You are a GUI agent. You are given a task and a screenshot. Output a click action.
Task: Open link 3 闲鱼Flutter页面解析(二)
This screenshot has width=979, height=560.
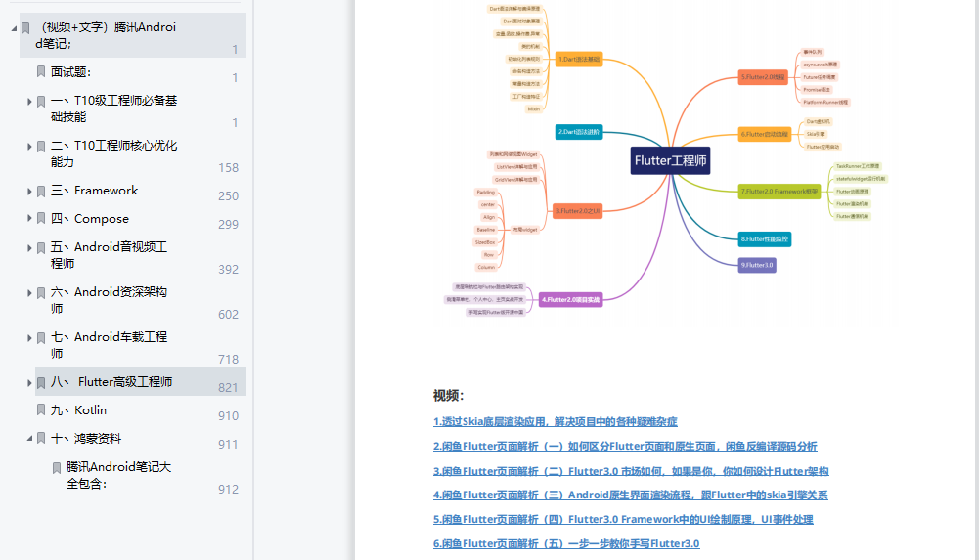631,471
